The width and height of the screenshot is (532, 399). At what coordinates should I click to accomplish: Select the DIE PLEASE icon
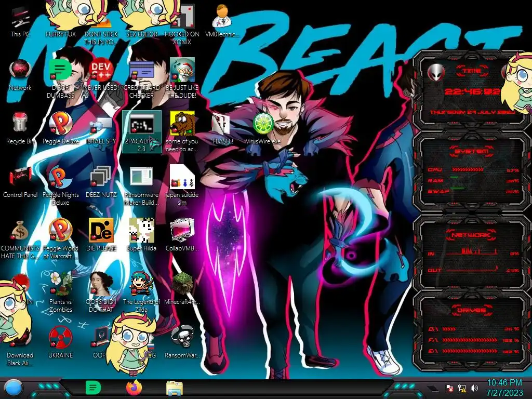(x=101, y=235)
